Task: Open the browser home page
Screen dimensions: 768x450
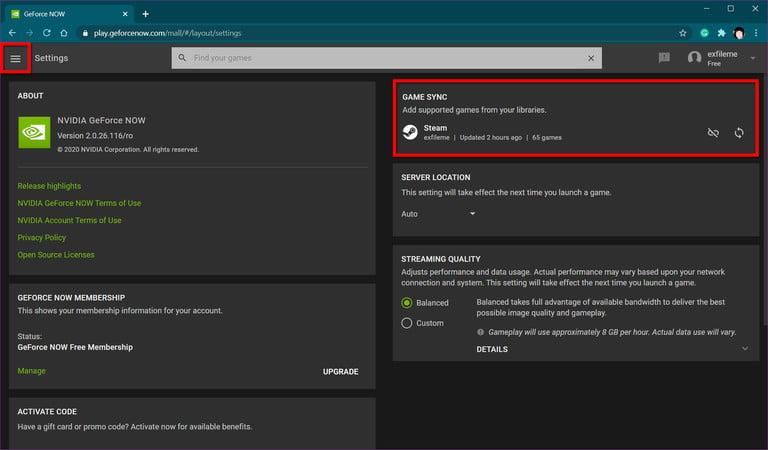Action: (x=64, y=33)
